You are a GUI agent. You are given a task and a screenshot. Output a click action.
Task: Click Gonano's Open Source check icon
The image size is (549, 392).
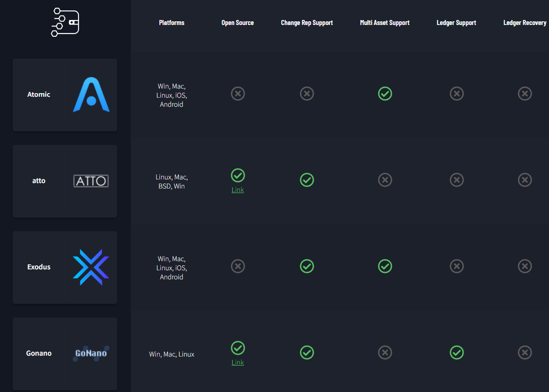238,348
